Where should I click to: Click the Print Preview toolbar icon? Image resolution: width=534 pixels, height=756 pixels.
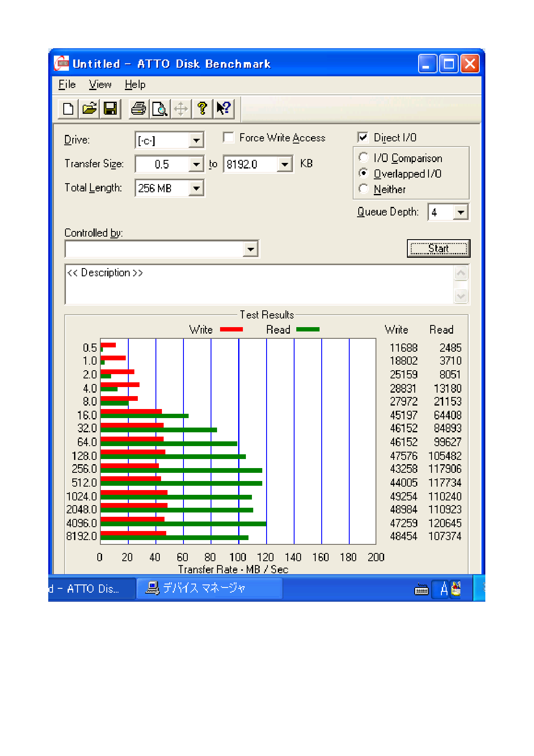tap(160, 108)
